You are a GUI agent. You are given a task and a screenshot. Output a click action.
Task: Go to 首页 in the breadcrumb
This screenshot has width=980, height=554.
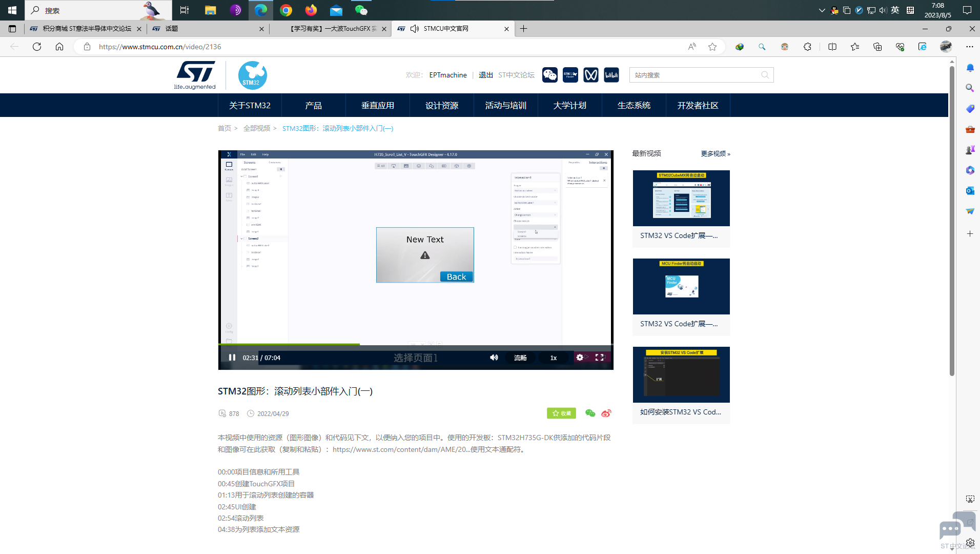(x=224, y=128)
